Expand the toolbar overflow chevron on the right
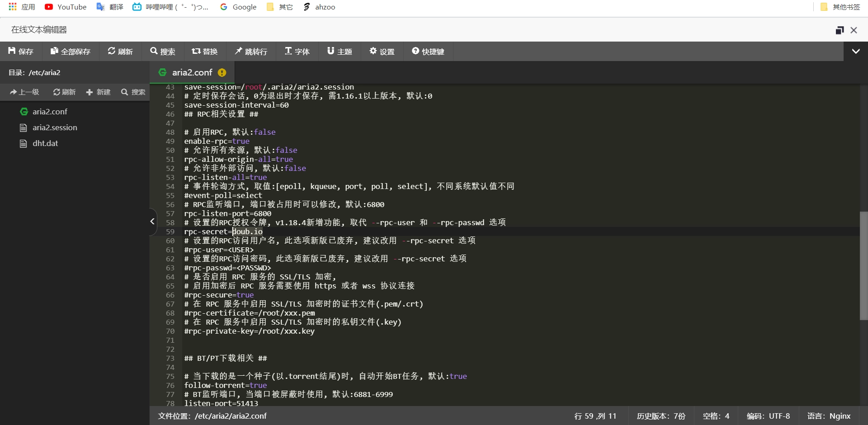 (856, 51)
